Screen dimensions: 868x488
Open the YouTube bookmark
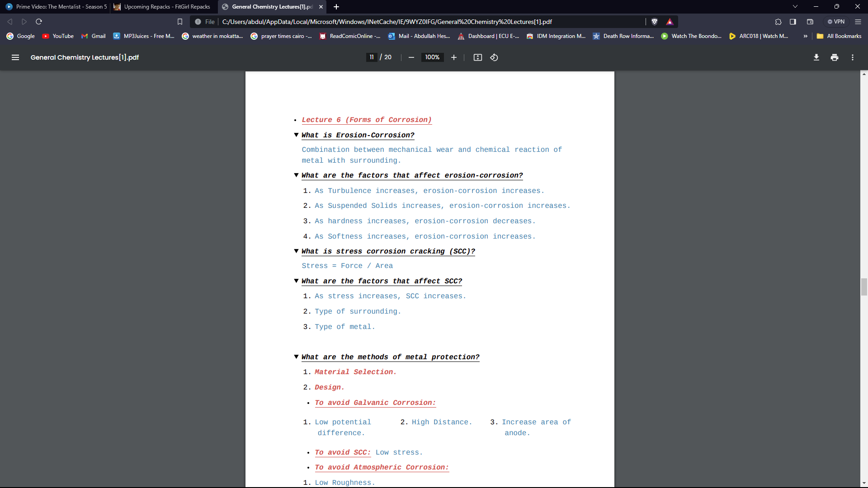pyautogui.click(x=57, y=36)
